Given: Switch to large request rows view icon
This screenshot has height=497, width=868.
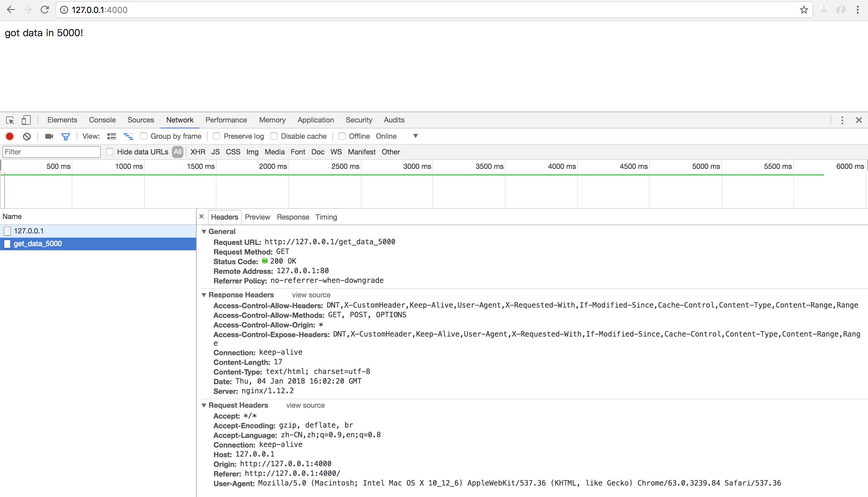Looking at the screenshot, I should 112,137.
